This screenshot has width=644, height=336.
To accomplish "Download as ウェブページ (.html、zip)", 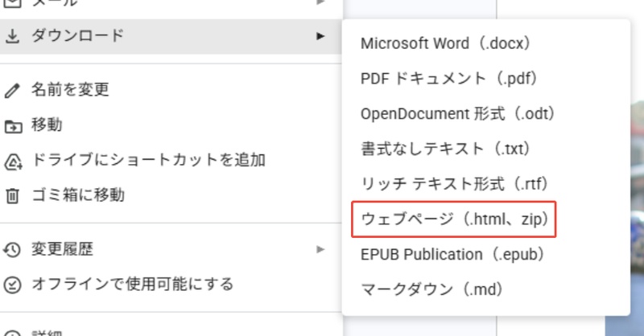I will (454, 219).
